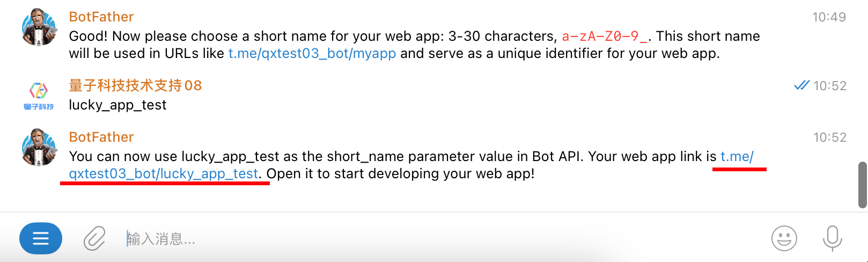The width and height of the screenshot is (868, 262).
Task: Click BotFather name above the web app link message
Action: (101, 137)
